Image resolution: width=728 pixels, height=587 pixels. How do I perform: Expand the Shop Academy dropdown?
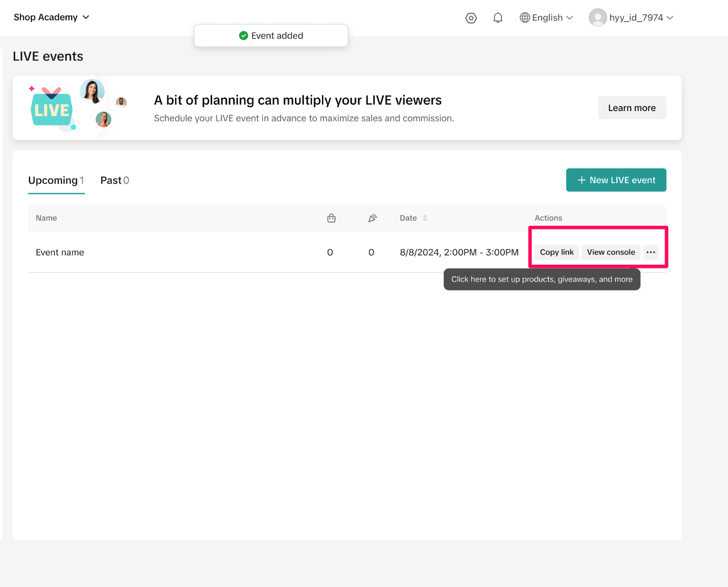[x=51, y=18]
